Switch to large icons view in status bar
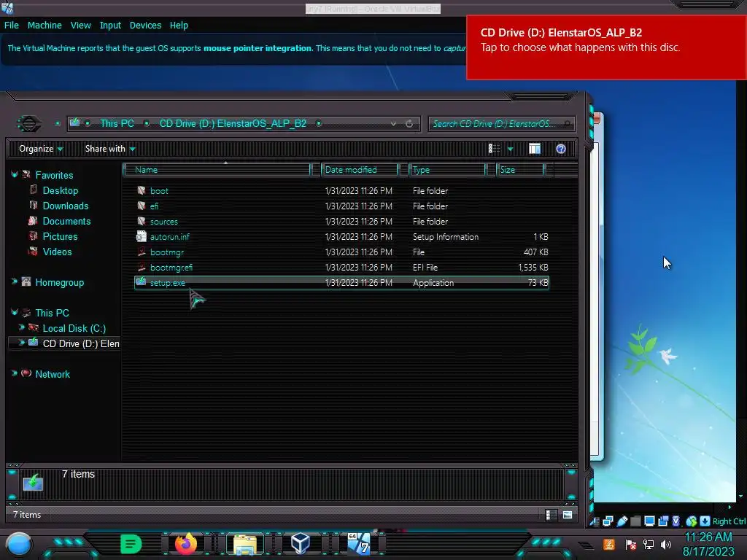Image resolution: width=747 pixels, height=560 pixels. (568, 515)
